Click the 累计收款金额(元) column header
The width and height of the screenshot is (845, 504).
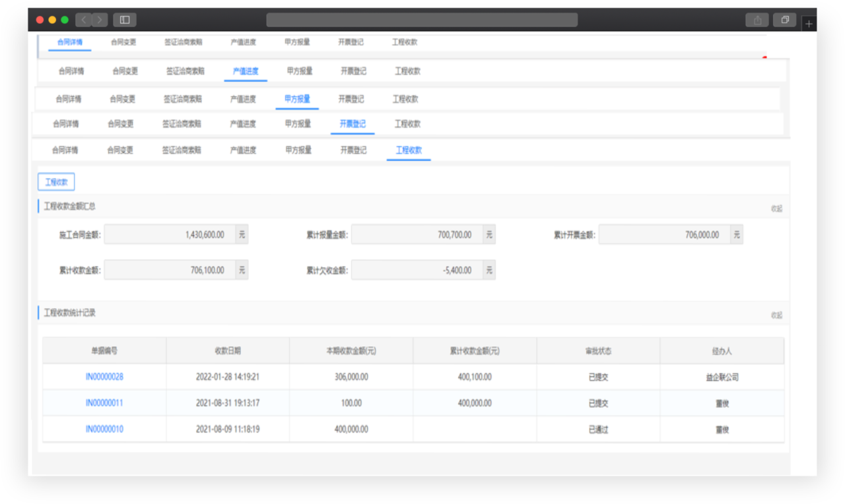point(475,351)
